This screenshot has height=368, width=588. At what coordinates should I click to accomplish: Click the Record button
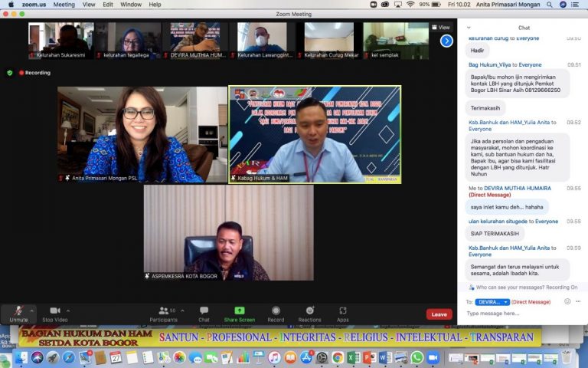coord(276,314)
